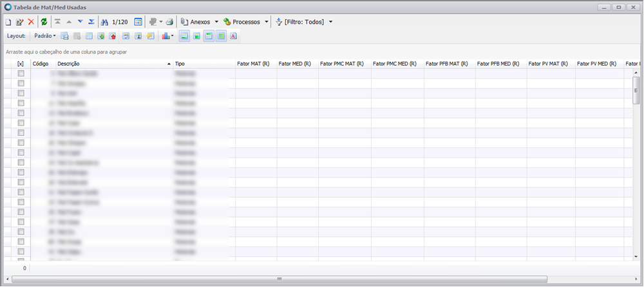Click the vertical scrollbar down arrow
Viewport: 644px width, 287px height.
(x=636, y=257)
